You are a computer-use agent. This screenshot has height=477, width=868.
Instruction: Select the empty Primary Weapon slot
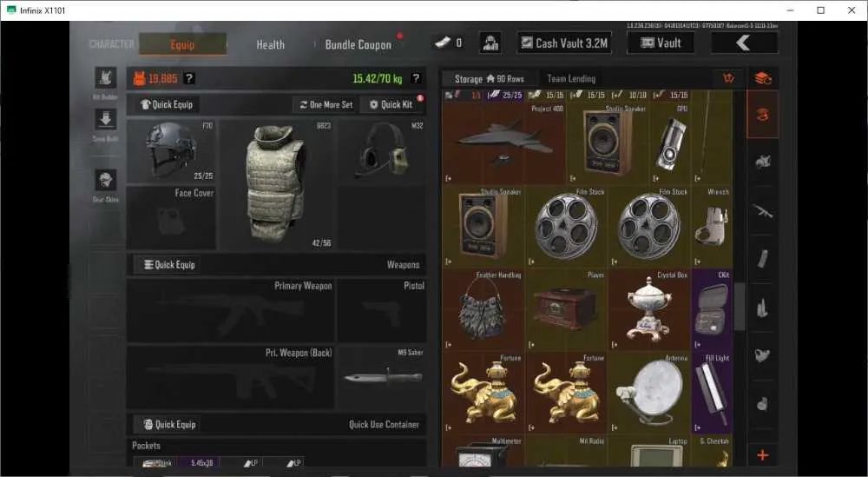pyautogui.click(x=231, y=310)
